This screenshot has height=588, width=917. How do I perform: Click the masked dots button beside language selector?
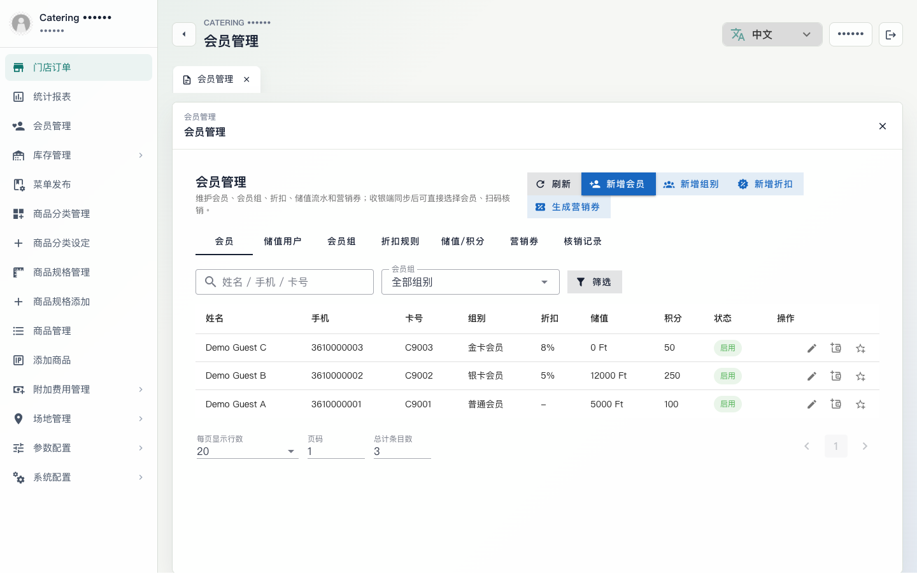pyautogui.click(x=851, y=34)
